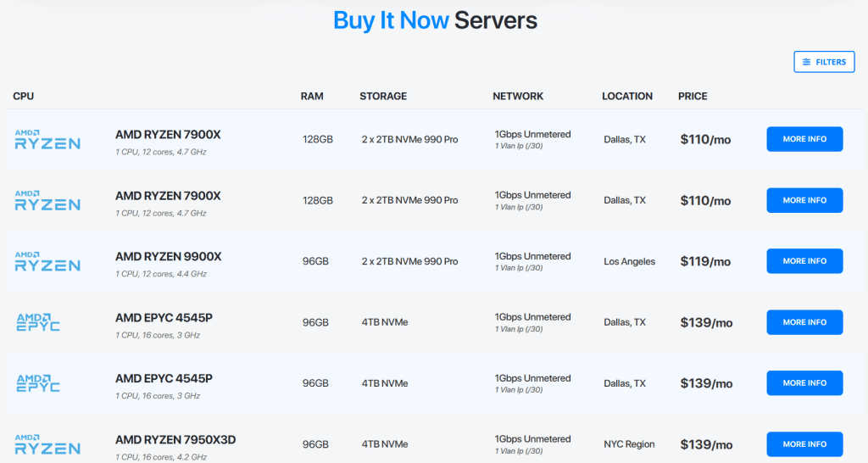Click the RAM column header
Viewport: 868px width, 463px height.
tap(312, 97)
